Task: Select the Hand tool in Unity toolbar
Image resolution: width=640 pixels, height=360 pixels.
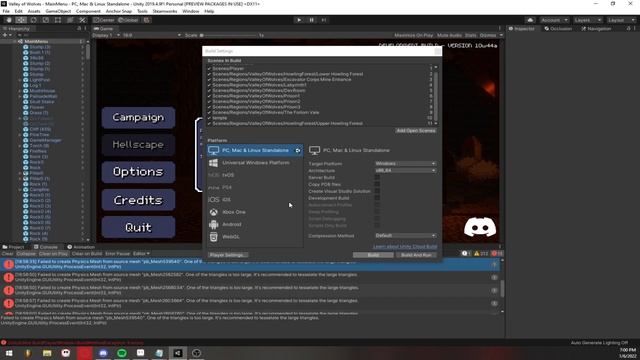Action: click(9, 20)
